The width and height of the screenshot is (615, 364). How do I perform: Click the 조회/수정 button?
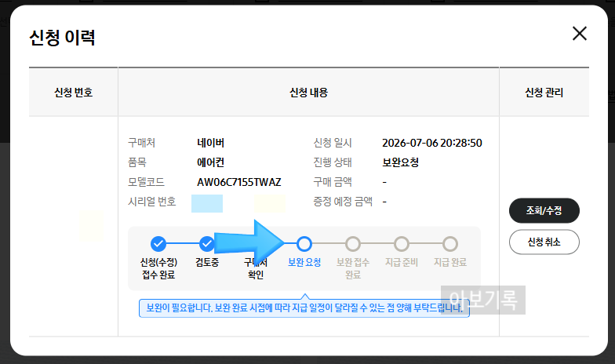click(544, 210)
